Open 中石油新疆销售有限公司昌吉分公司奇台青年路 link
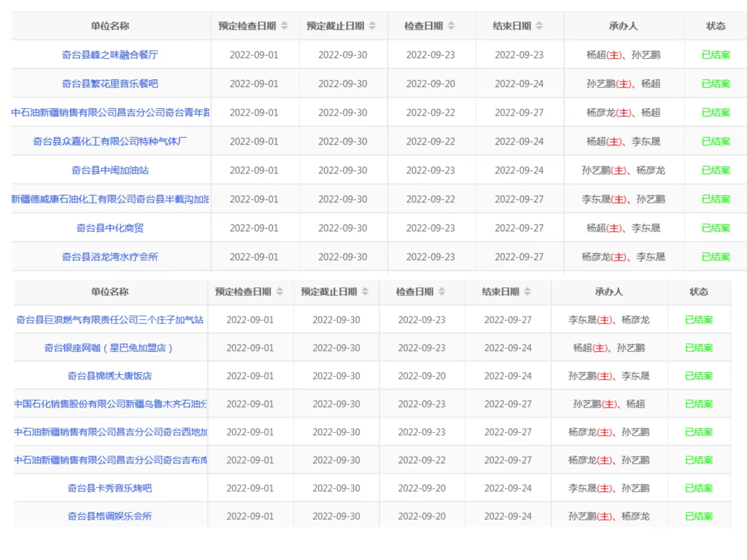Viewport: 747px width, 560px height. [x=110, y=112]
